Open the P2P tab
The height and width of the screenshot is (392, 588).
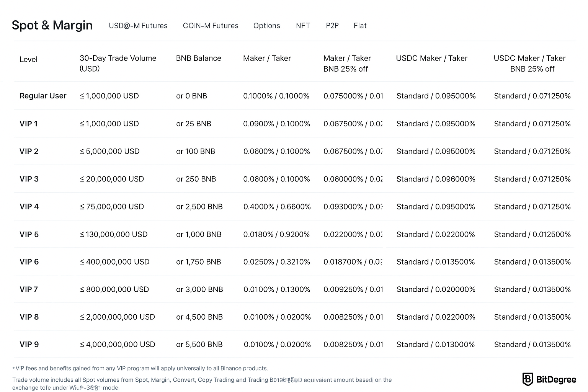click(x=332, y=26)
